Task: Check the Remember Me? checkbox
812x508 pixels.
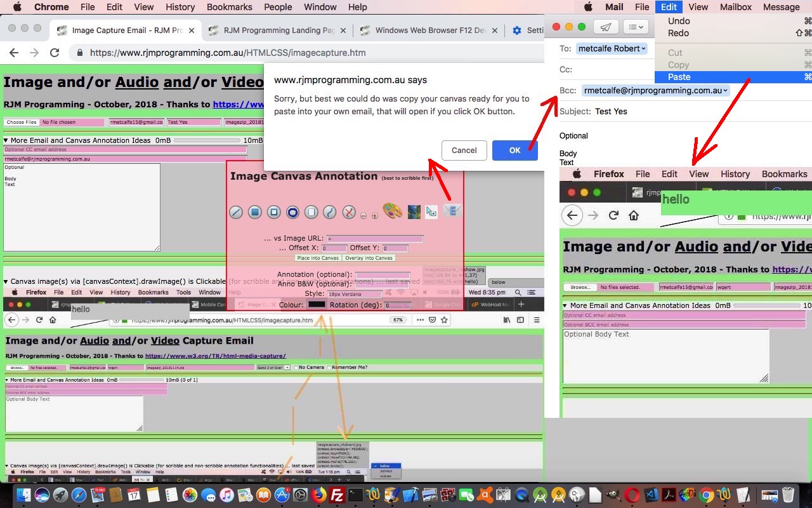Action: coord(329,367)
